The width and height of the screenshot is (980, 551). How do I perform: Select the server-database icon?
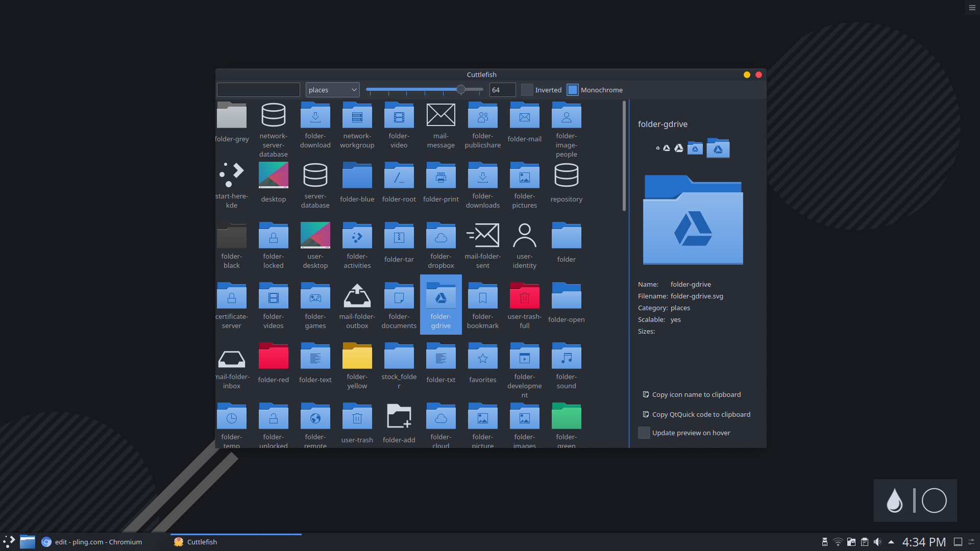315,175
